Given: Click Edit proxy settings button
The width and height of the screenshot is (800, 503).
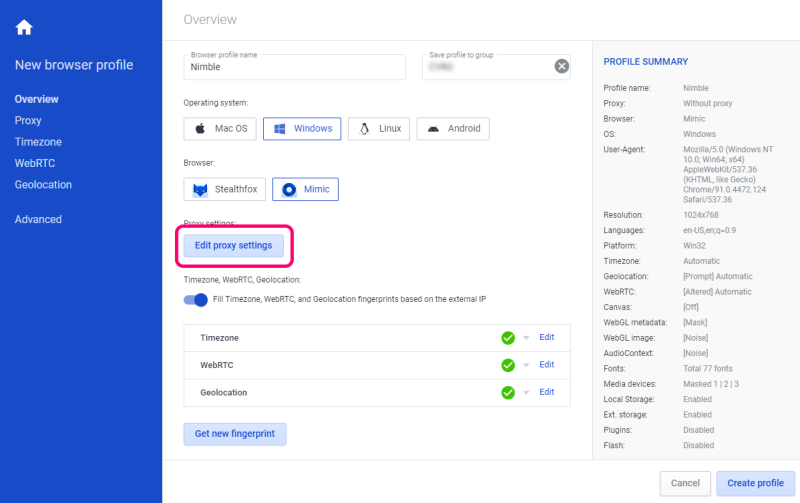Looking at the screenshot, I should pos(234,245).
